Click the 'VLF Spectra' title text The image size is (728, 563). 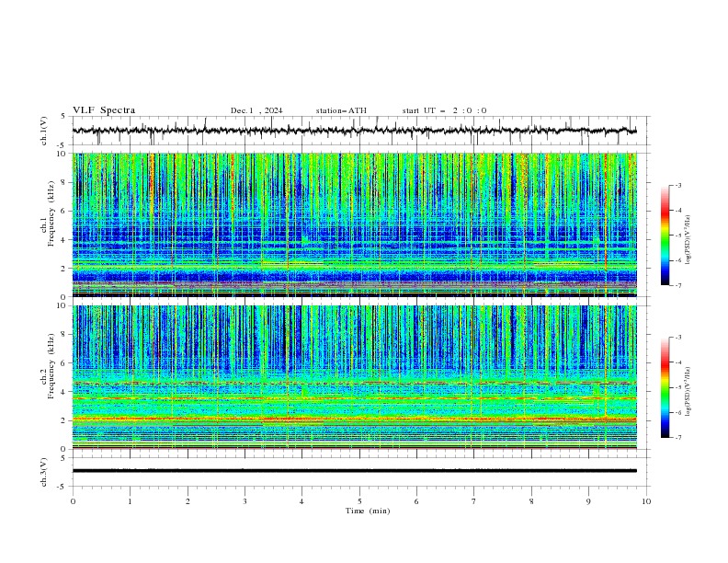click(104, 110)
